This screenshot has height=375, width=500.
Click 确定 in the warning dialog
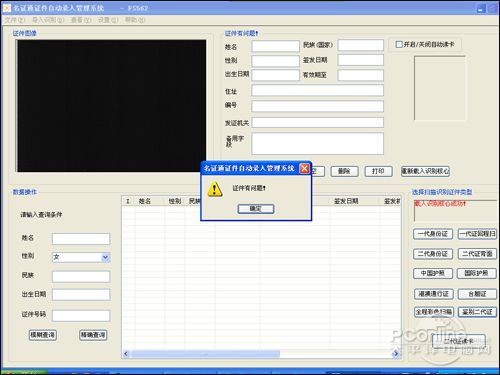point(256,209)
